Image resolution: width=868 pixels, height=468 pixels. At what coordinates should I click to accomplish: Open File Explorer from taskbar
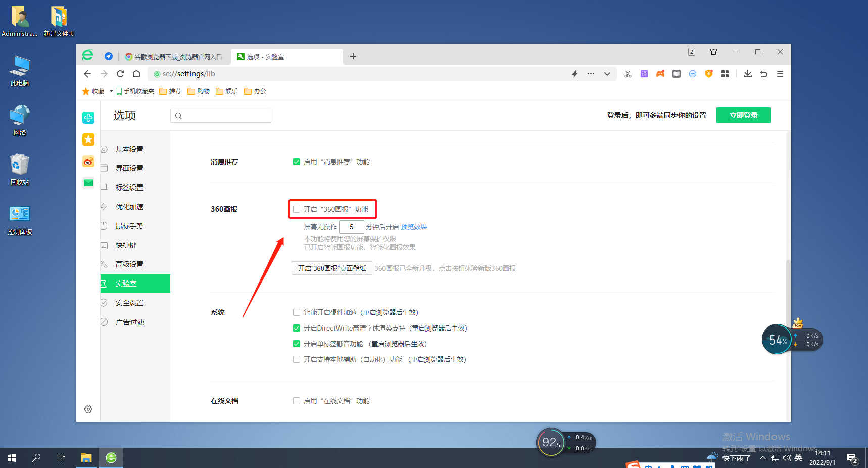[x=86, y=458]
